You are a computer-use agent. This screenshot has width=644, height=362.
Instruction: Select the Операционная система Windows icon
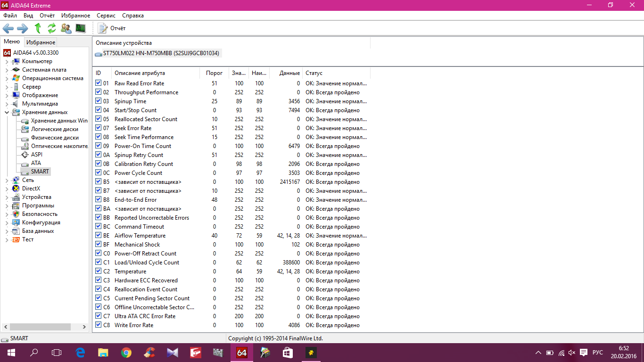pos(16,78)
